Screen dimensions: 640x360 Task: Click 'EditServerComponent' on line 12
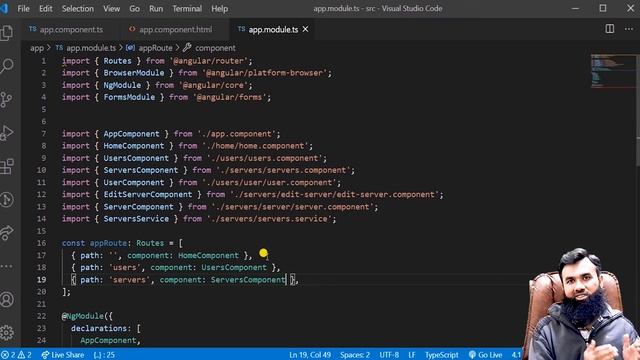click(148, 194)
